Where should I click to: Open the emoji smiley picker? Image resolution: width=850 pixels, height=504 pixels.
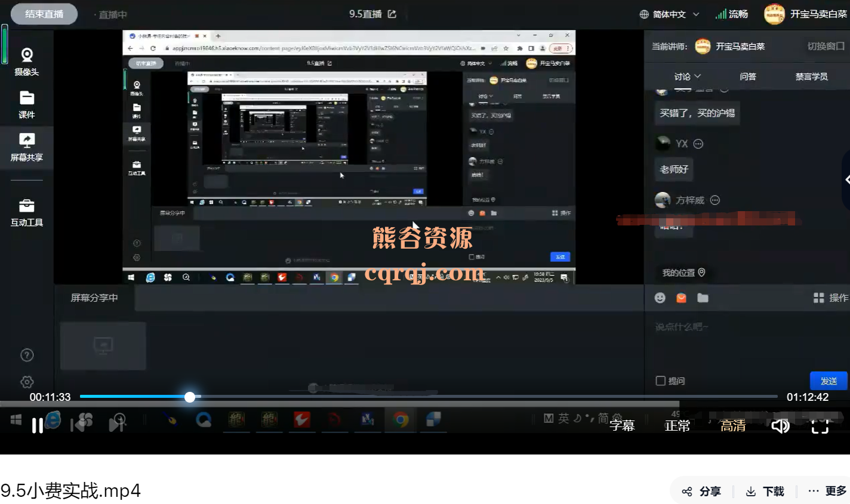pos(660,298)
